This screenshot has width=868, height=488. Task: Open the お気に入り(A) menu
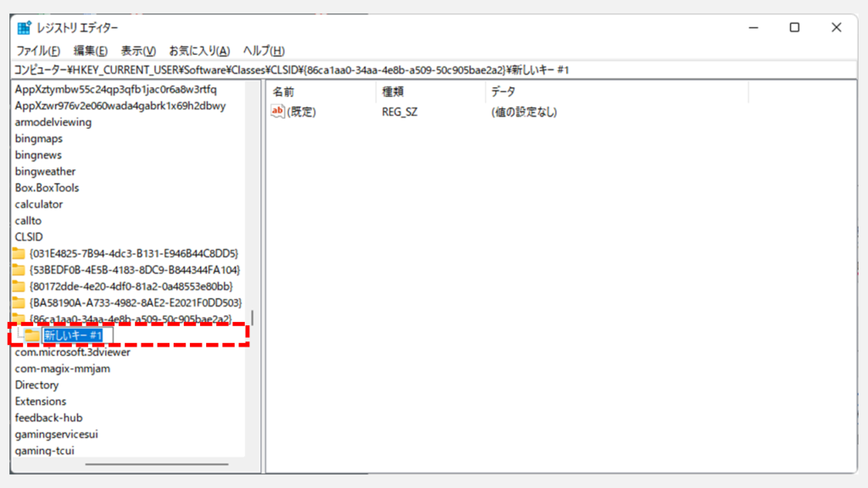coord(199,51)
